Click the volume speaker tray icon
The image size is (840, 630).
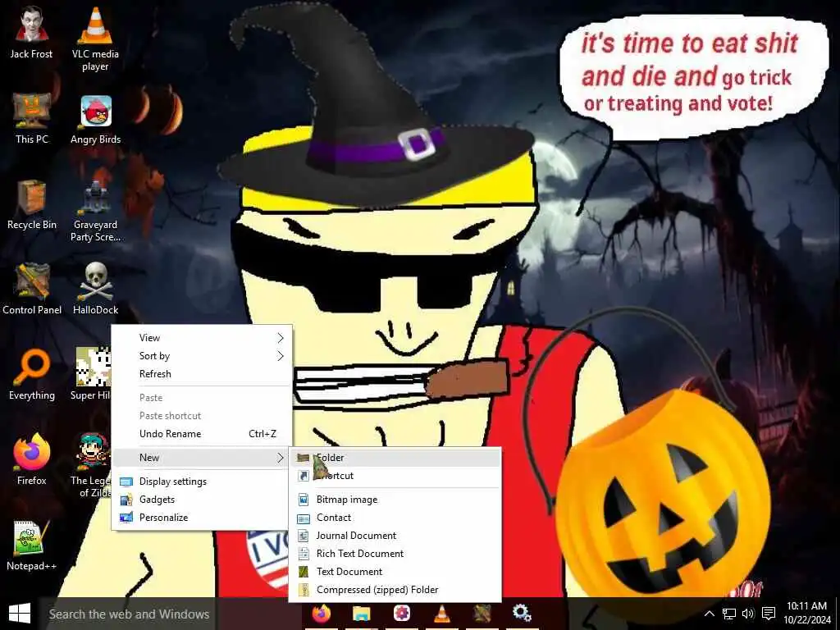(748, 614)
